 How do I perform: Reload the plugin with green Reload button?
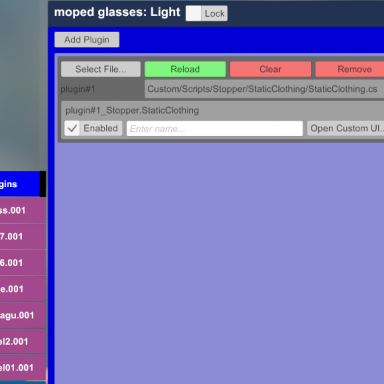(185, 69)
